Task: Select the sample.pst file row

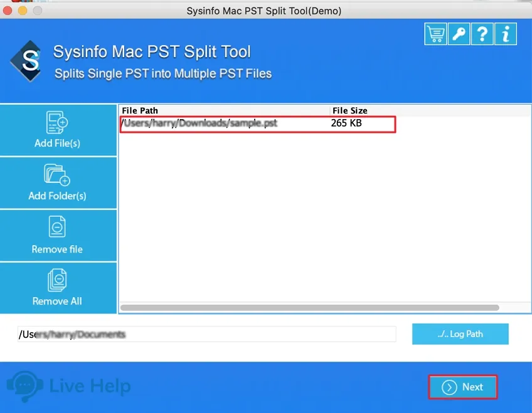Action: pos(257,124)
